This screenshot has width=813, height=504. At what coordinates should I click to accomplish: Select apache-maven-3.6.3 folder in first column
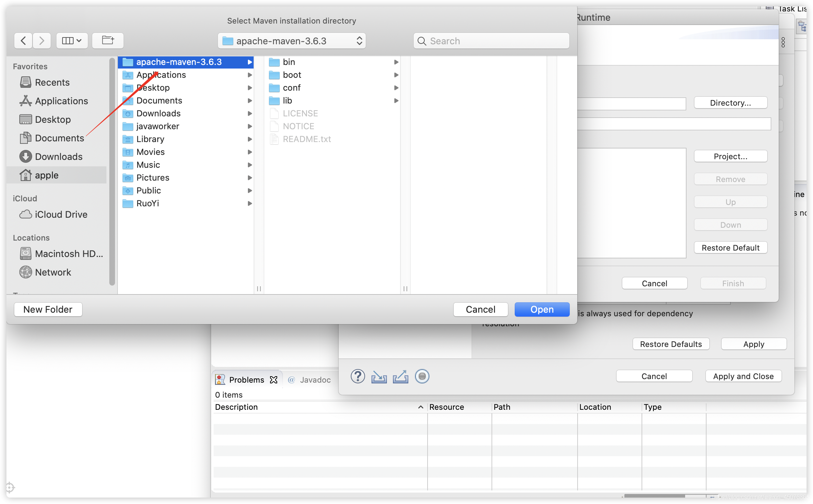pos(186,62)
